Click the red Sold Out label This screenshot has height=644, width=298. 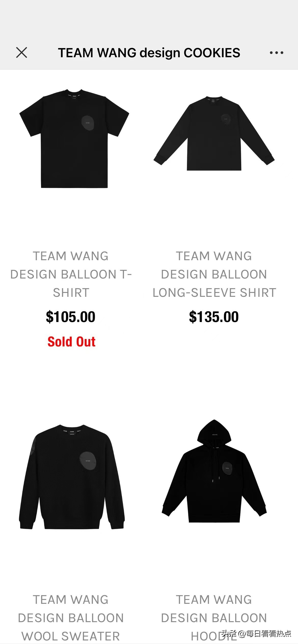point(71,342)
